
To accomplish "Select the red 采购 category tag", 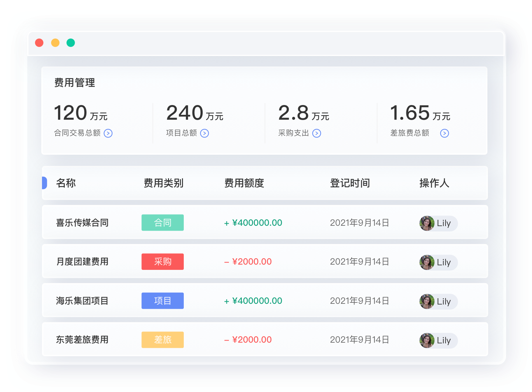I will point(162,261).
